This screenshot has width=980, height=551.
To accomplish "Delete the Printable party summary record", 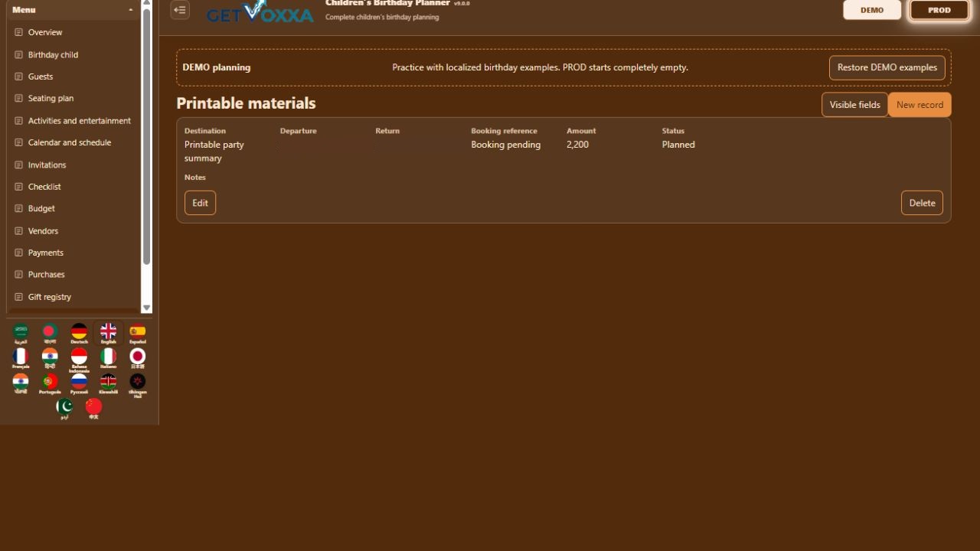I will (922, 203).
